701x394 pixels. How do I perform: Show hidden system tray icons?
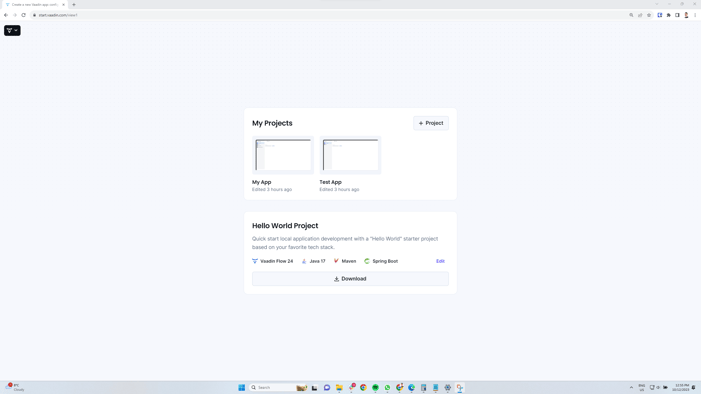(631, 387)
